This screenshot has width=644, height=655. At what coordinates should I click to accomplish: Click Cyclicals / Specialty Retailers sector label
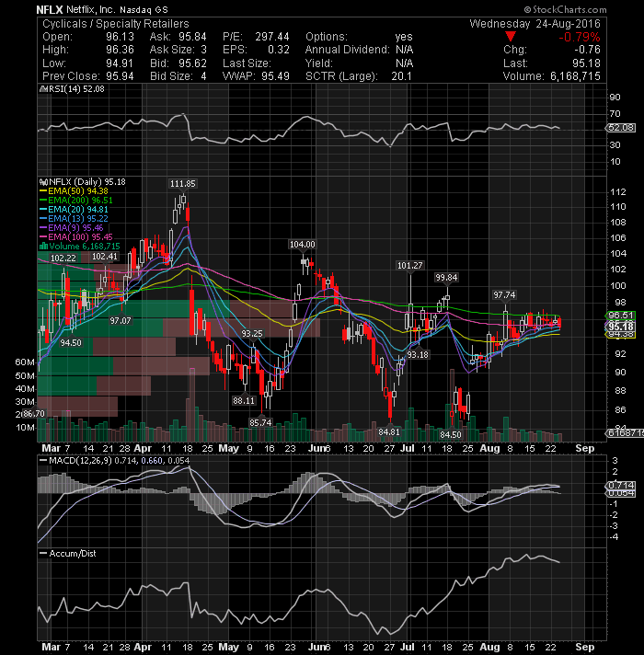pyautogui.click(x=116, y=24)
